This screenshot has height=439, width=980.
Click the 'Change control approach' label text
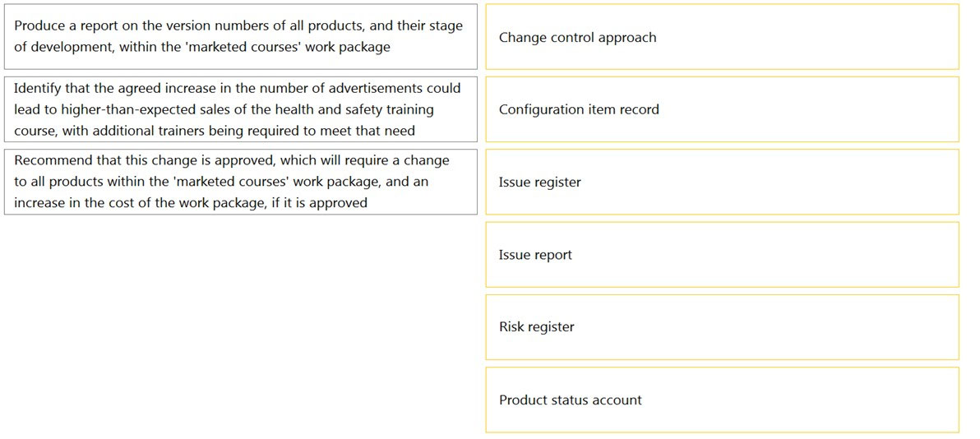point(577,38)
